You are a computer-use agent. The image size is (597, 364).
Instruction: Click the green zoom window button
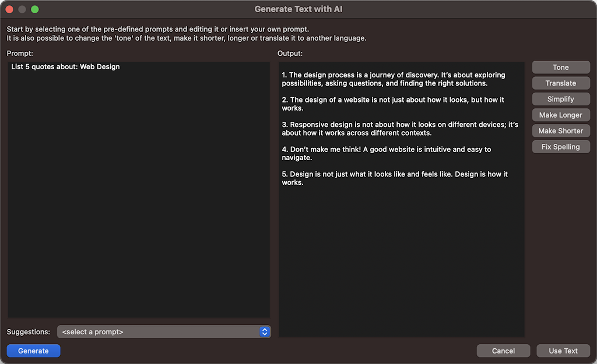(x=35, y=9)
